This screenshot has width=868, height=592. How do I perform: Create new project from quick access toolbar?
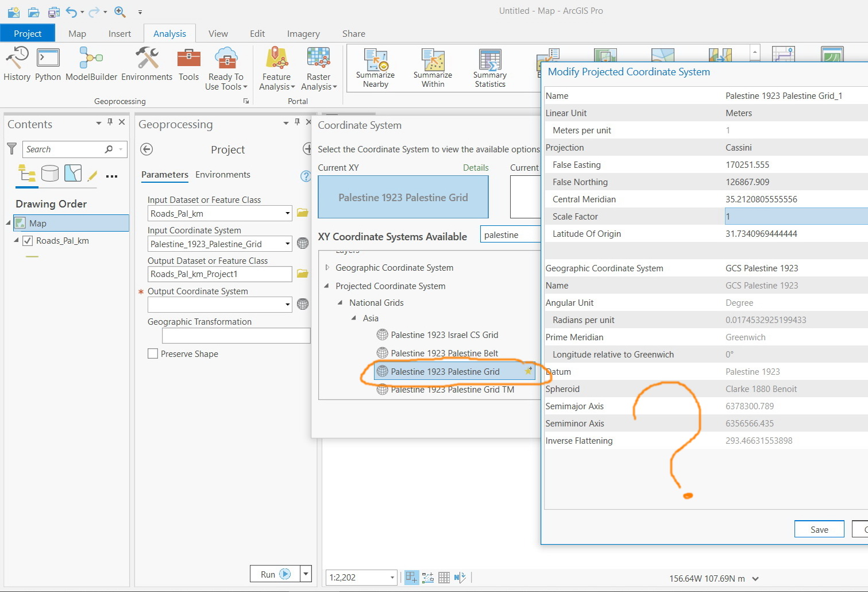(x=13, y=11)
